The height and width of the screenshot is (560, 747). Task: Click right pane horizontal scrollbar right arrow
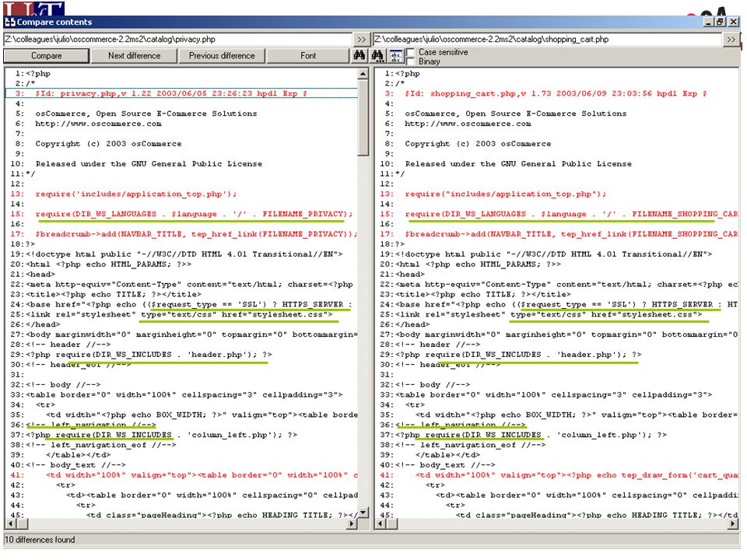(x=733, y=523)
